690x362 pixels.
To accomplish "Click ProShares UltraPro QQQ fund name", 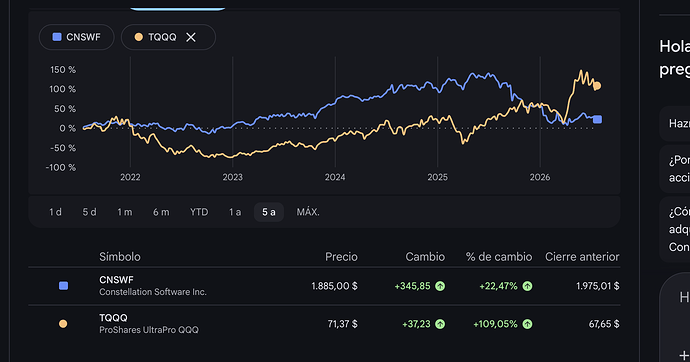I will click(149, 330).
